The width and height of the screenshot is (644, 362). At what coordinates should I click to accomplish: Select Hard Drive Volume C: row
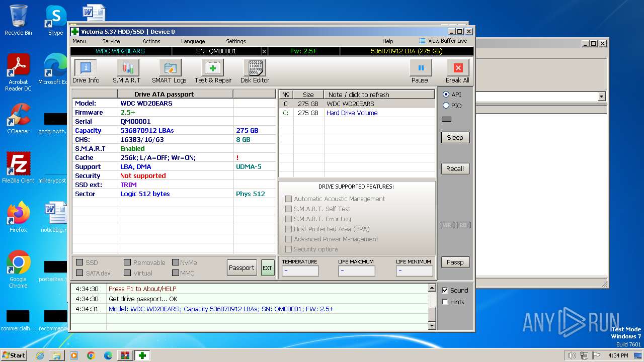357,113
